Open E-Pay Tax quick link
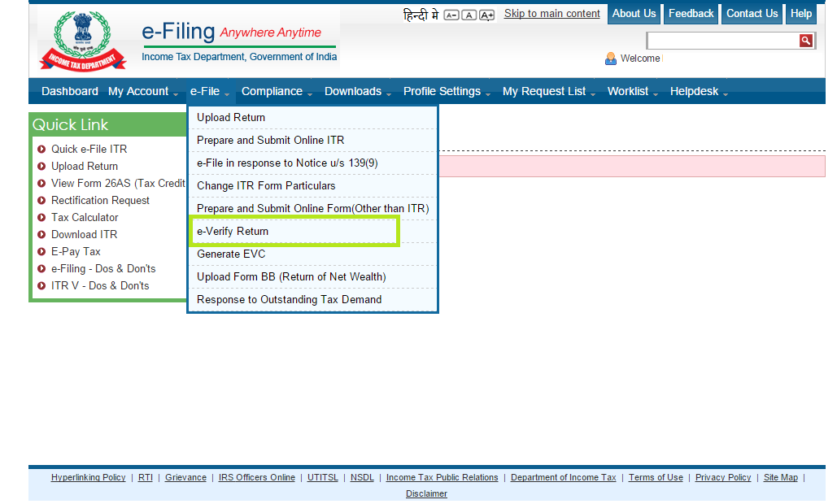This screenshot has width=837, height=504. [x=76, y=252]
